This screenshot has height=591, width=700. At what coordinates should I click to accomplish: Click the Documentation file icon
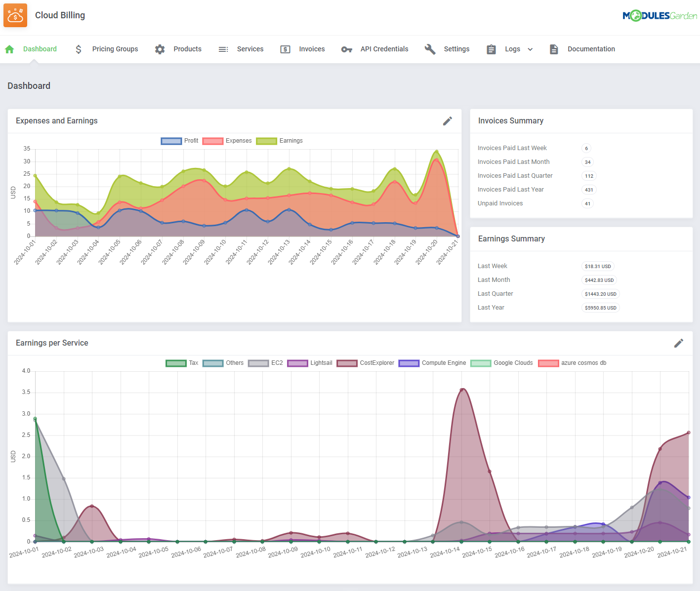(x=554, y=49)
